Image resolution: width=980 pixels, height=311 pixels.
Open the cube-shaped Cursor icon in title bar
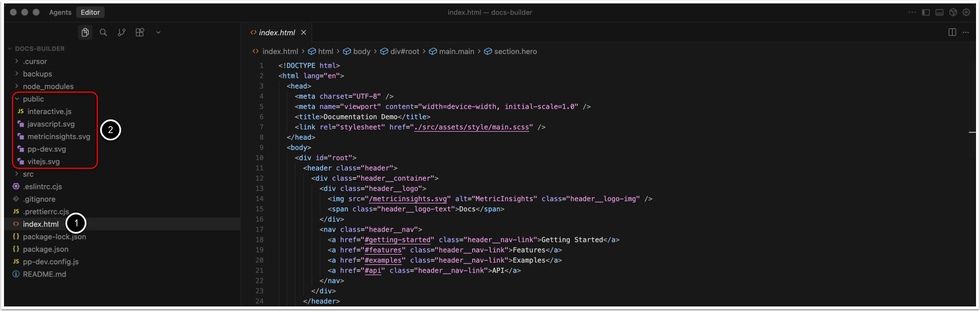(953, 13)
